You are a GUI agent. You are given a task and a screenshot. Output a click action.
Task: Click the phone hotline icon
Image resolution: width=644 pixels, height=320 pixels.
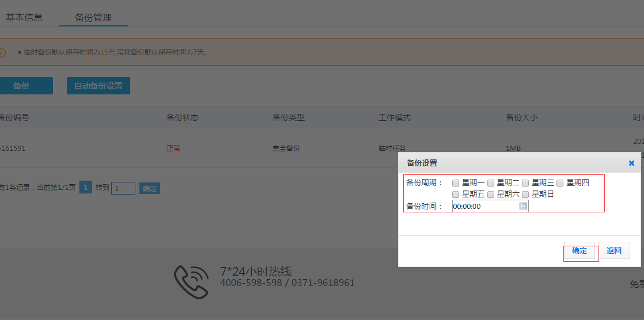click(x=191, y=278)
